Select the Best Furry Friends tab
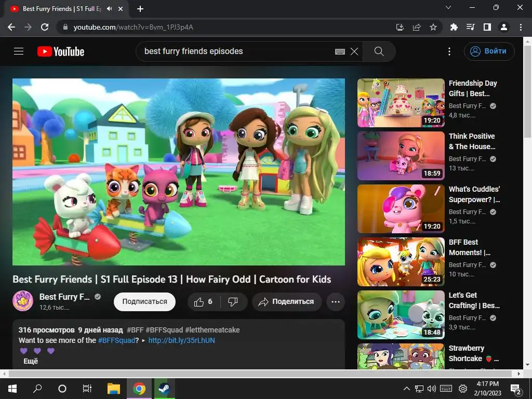 point(66,9)
